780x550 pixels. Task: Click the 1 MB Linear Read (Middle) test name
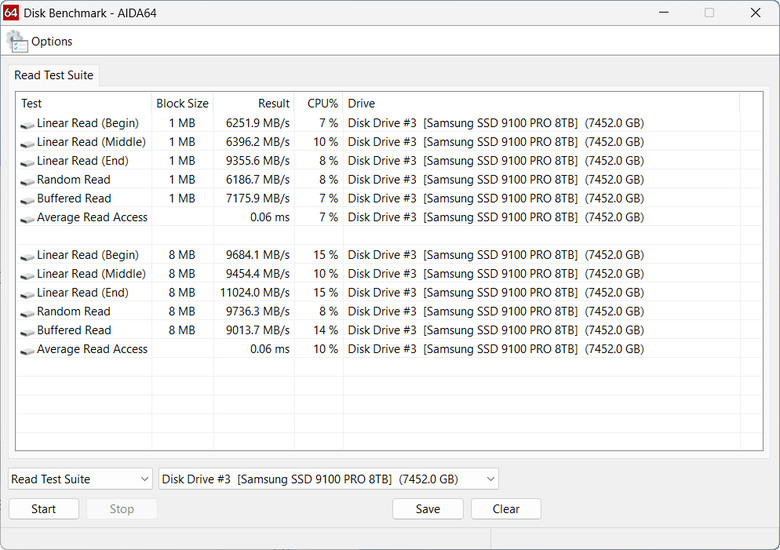[x=92, y=142]
